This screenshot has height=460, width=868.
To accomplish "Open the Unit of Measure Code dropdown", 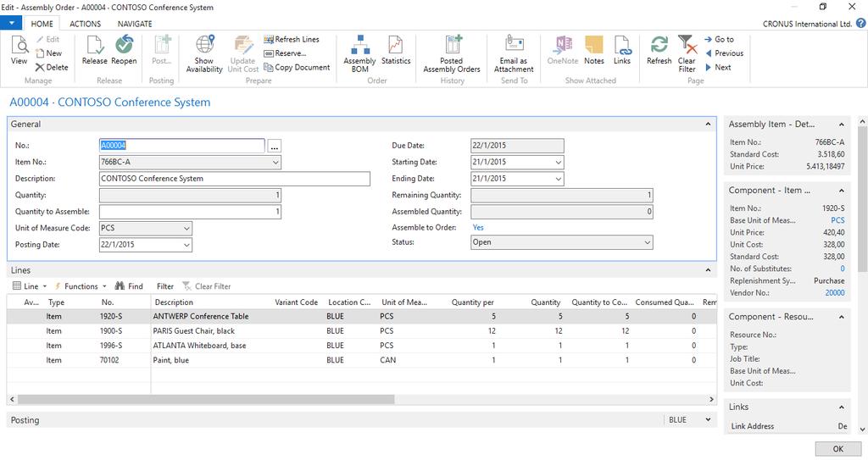I will click(x=186, y=228).
